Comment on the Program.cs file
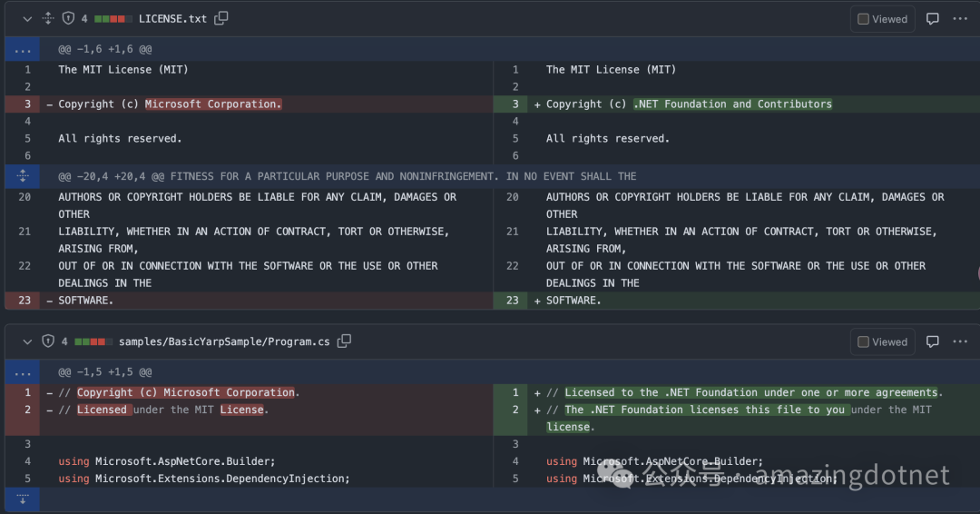The image size is (980, 514). point(933,341)
